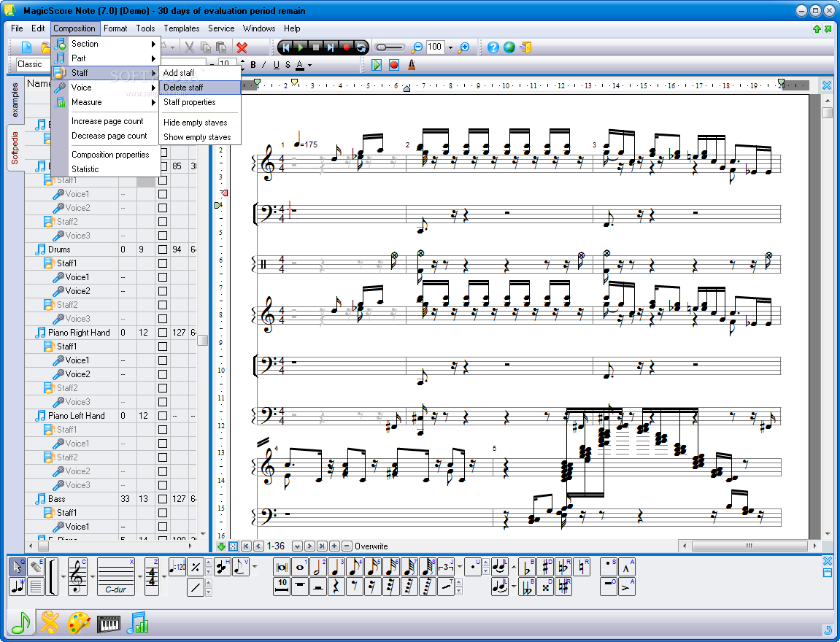Open the Templates menu
This screenshot has height=642, width=840.
pyautogui.click(x=182, y=28)
